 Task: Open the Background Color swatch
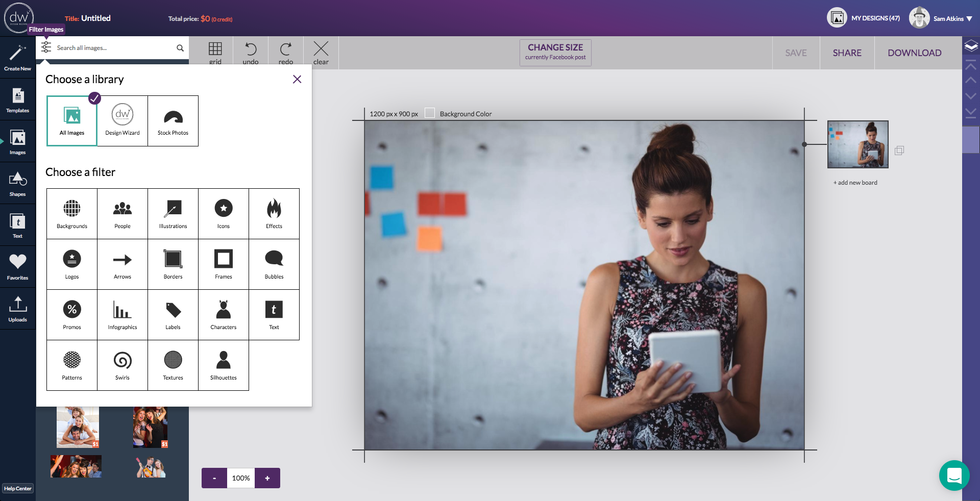coord(430,113)
